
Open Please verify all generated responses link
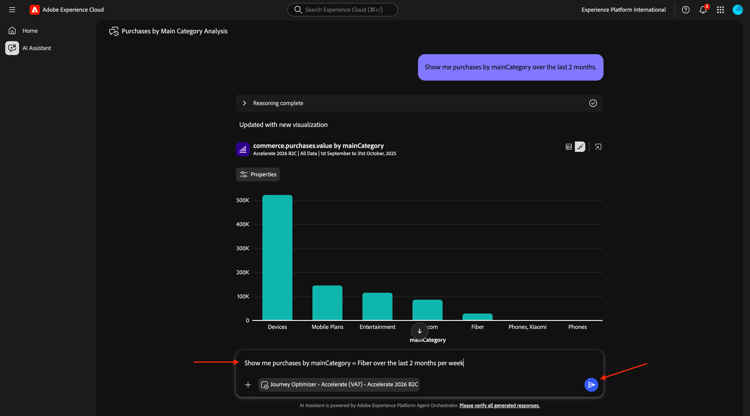[x=499, y=405]
